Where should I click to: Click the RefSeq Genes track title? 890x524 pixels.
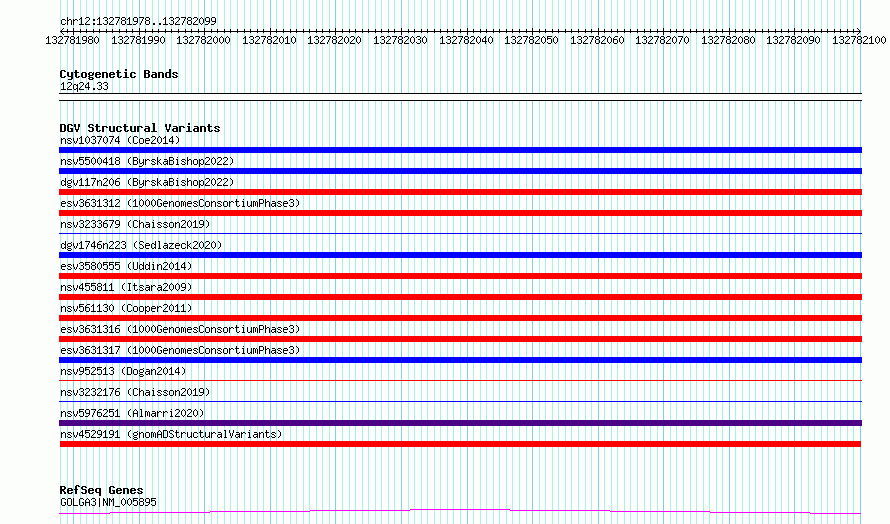pos(101,490)
